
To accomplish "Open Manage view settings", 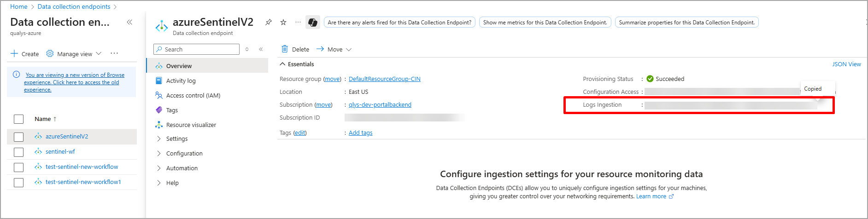I will tap(74, 54).
